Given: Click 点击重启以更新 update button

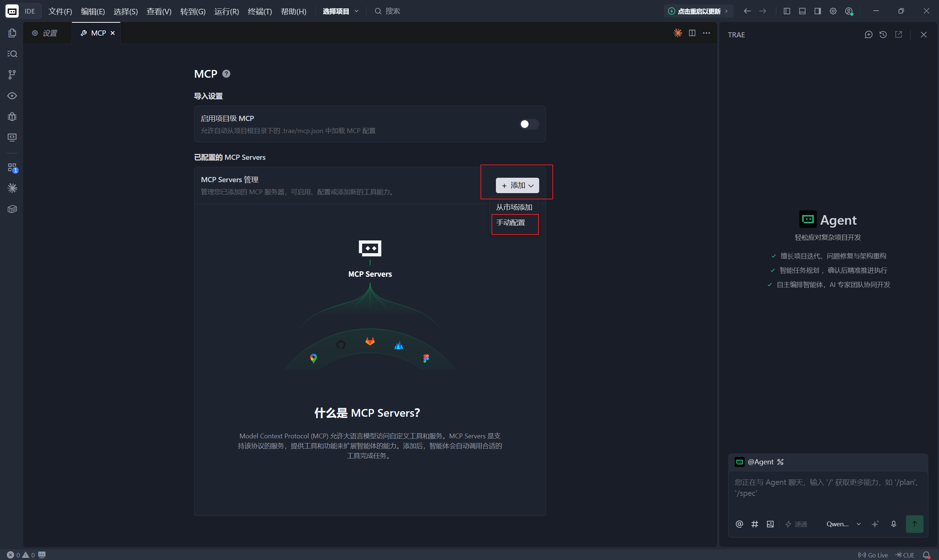Looking at the screenshot, I should click(x=698, y=11).
